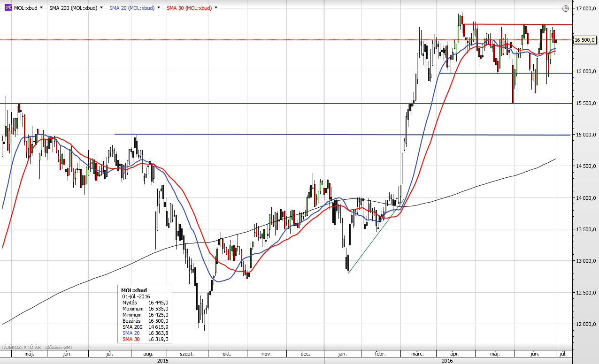
Task: Select the MOL:xbud instrument label in the header
Action: 26,8
